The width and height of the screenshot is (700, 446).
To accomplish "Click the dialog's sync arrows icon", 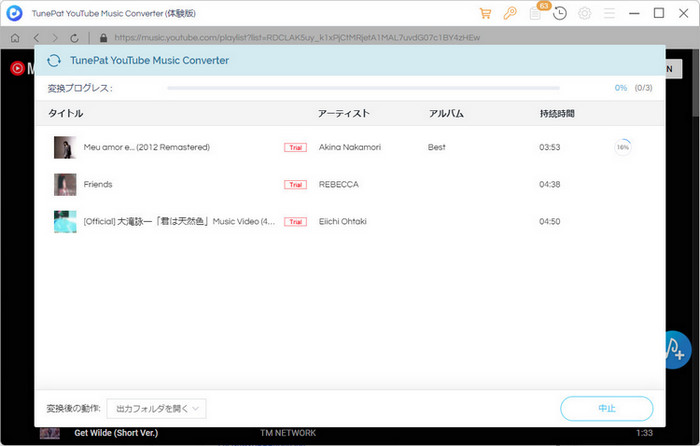I will (x=54, y=60).
